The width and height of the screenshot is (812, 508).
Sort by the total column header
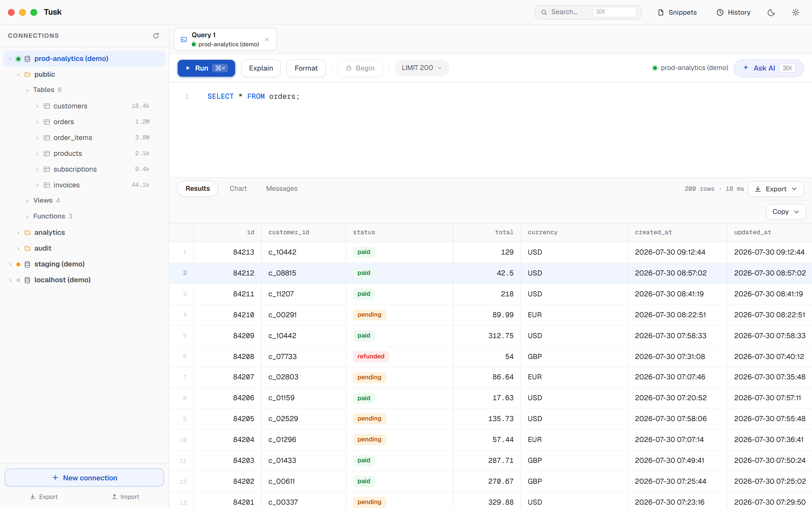pyautogui.click(x=487, y=232)
